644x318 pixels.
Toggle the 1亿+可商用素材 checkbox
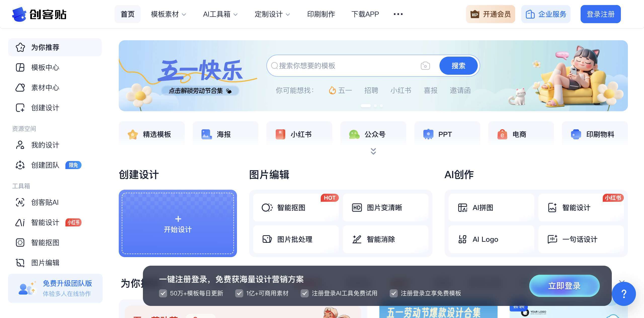(x=239, y=293)
